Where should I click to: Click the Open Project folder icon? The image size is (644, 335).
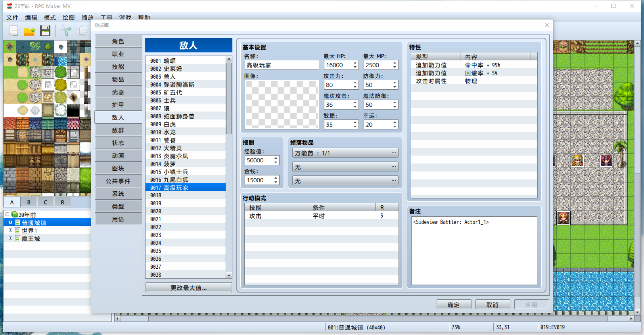29,31
